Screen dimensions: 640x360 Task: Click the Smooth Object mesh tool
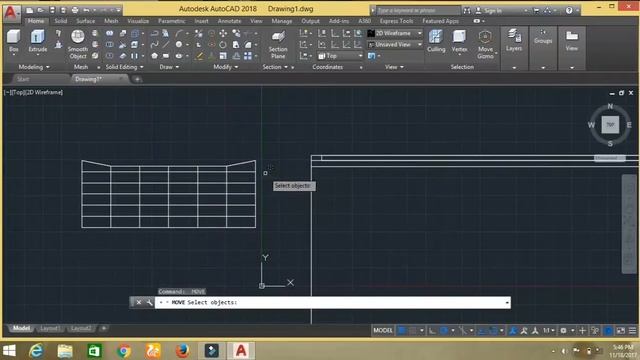pyautogui.click(x=78, y=44)
